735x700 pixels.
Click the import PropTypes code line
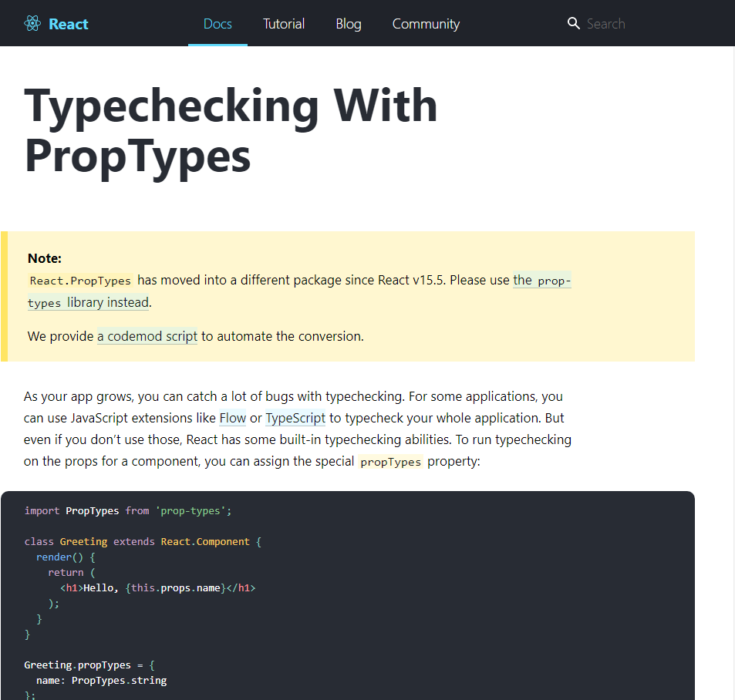click(128, 510)
